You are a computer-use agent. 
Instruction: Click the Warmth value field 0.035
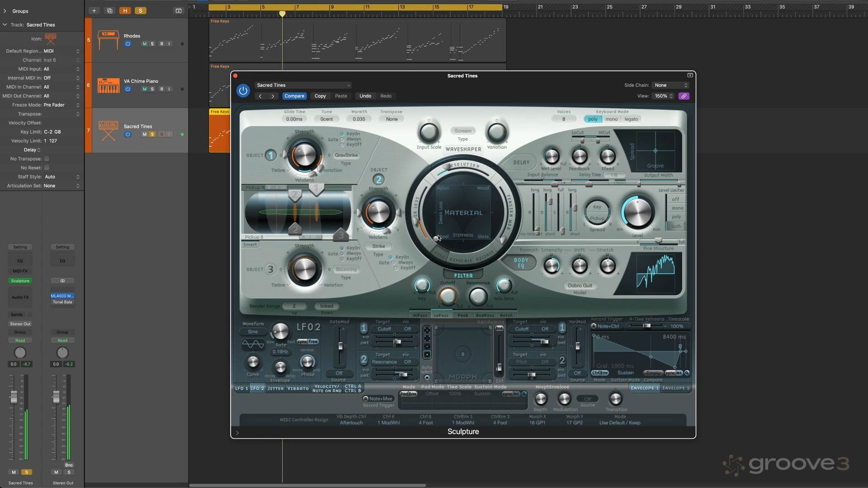tap(359, 119)
